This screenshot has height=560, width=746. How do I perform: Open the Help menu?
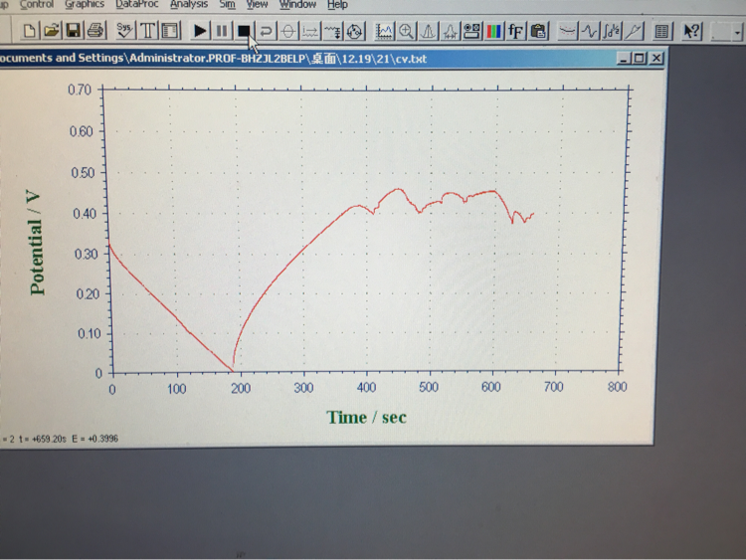click(337, 4)
